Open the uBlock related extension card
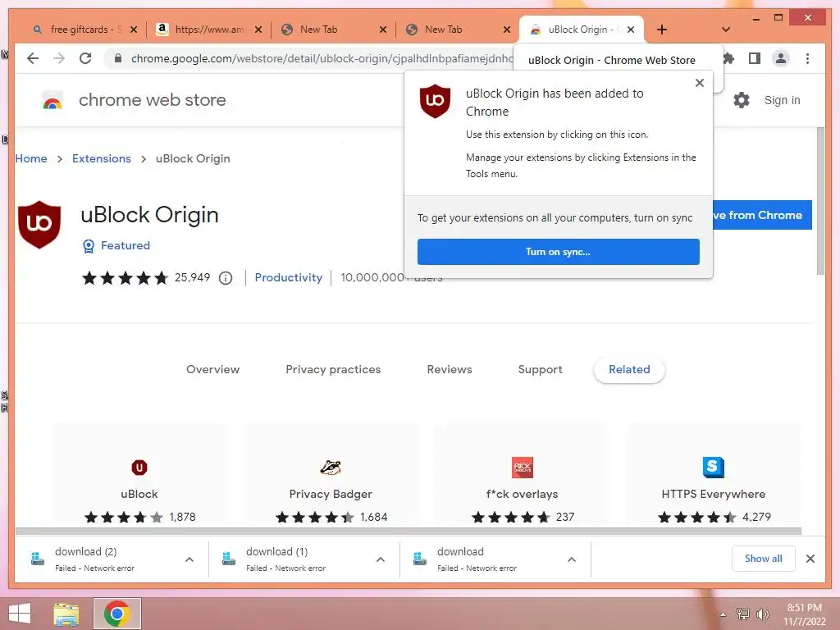 pos(139,474)
